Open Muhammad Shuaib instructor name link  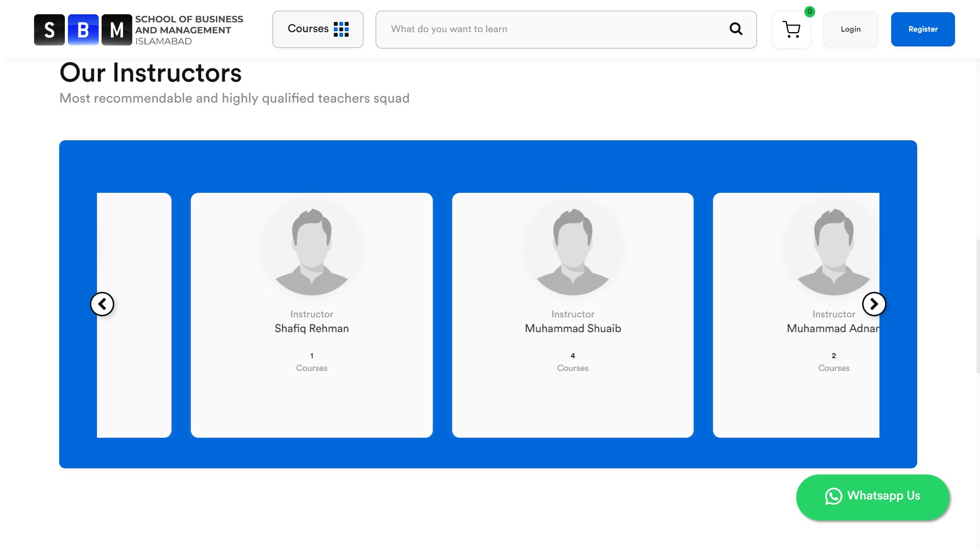573,329
